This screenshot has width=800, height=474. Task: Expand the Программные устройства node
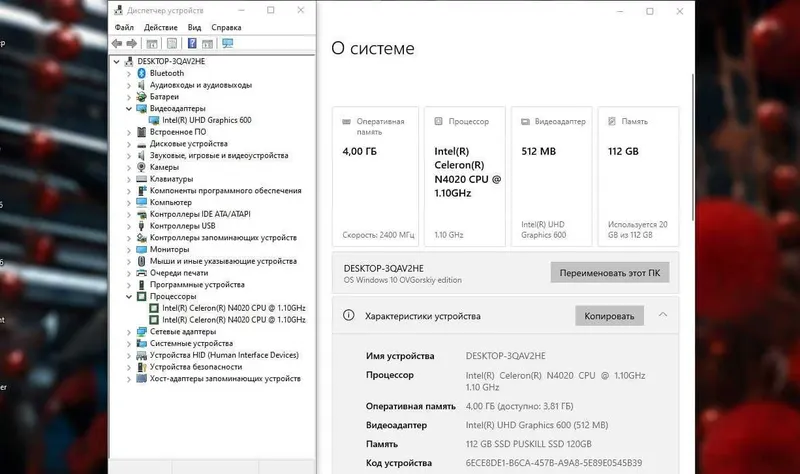tap(129, 285)
